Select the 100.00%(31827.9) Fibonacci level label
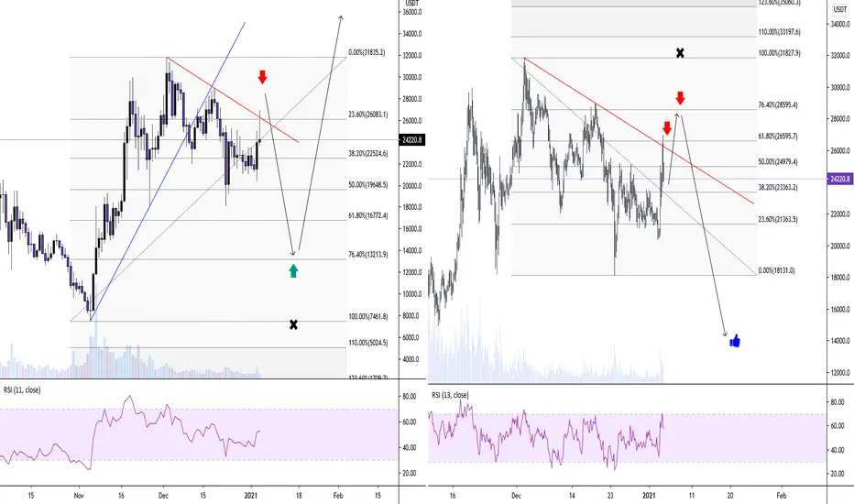 coord(780,53)
